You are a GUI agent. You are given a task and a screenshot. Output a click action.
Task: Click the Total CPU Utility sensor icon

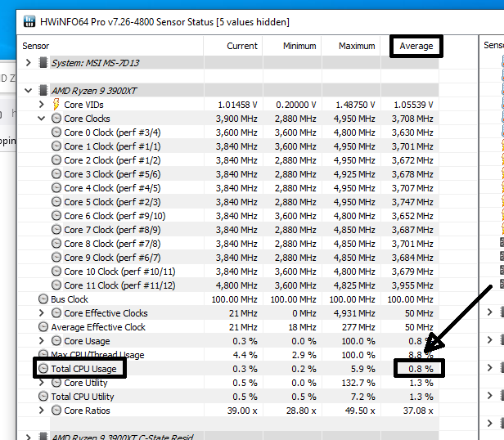pyautogui.click(x=43, y=397)
